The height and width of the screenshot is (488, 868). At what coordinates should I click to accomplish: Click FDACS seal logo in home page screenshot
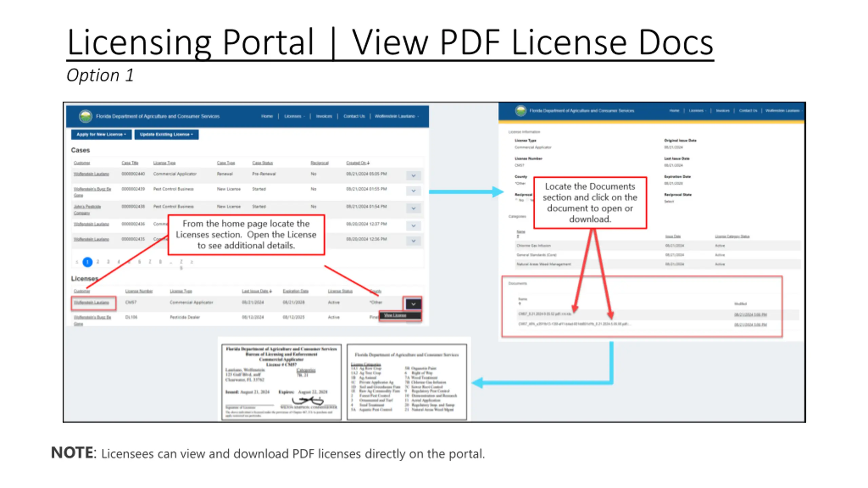tap(85, 116)
